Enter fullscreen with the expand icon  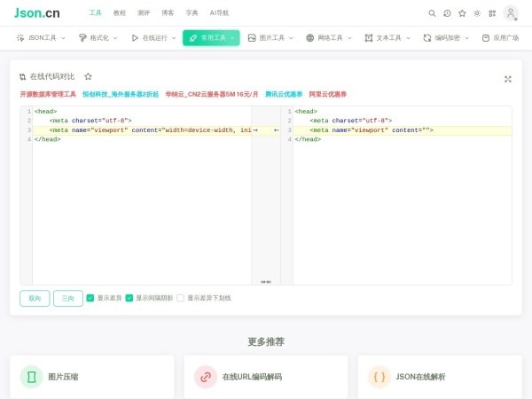508,78
